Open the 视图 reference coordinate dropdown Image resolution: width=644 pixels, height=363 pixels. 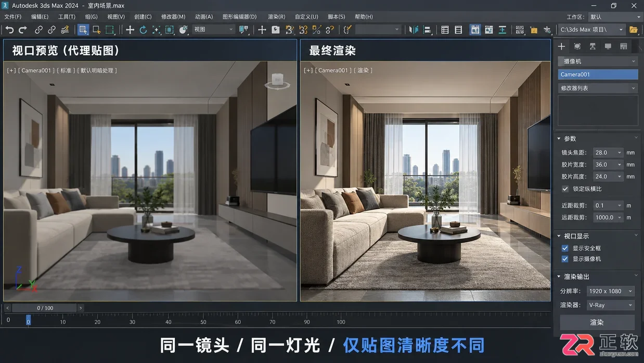[x=214, y=30]
